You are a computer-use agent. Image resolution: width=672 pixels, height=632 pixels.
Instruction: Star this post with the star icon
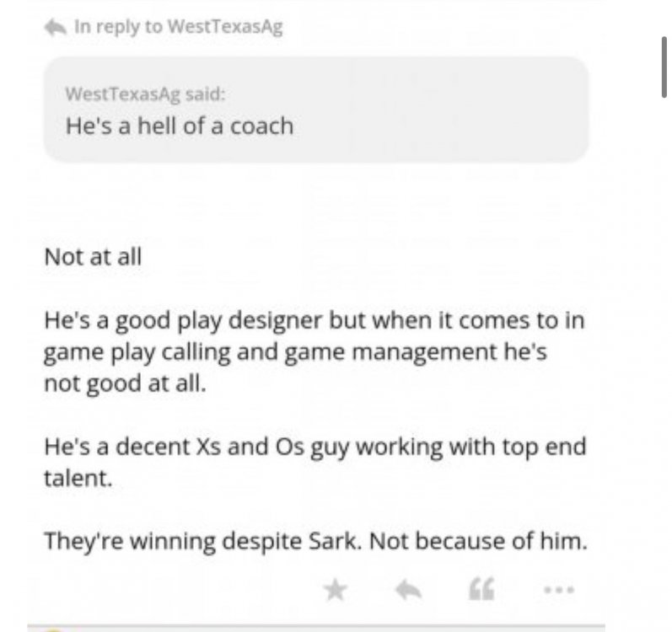tap(336, 590)
